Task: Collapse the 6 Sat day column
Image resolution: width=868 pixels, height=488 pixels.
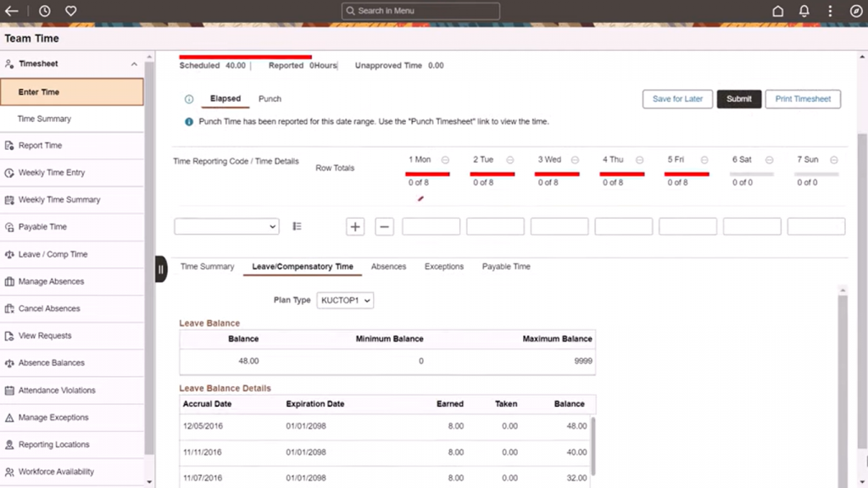Action: 769,159
